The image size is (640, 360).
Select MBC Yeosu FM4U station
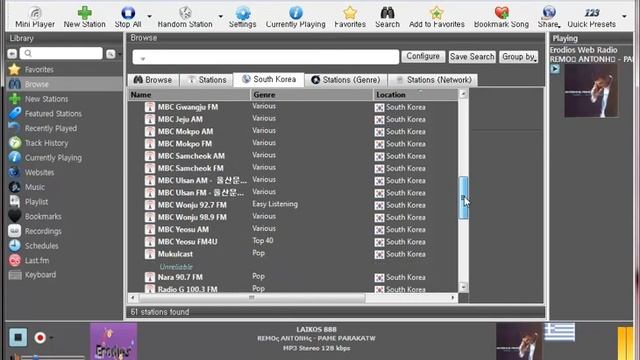(x=187, y=242)
